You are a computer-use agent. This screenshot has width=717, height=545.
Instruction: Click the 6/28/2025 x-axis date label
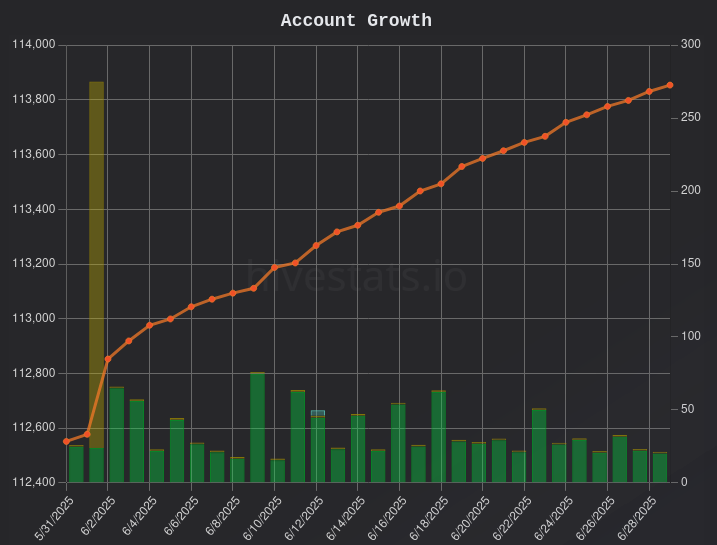637,518
